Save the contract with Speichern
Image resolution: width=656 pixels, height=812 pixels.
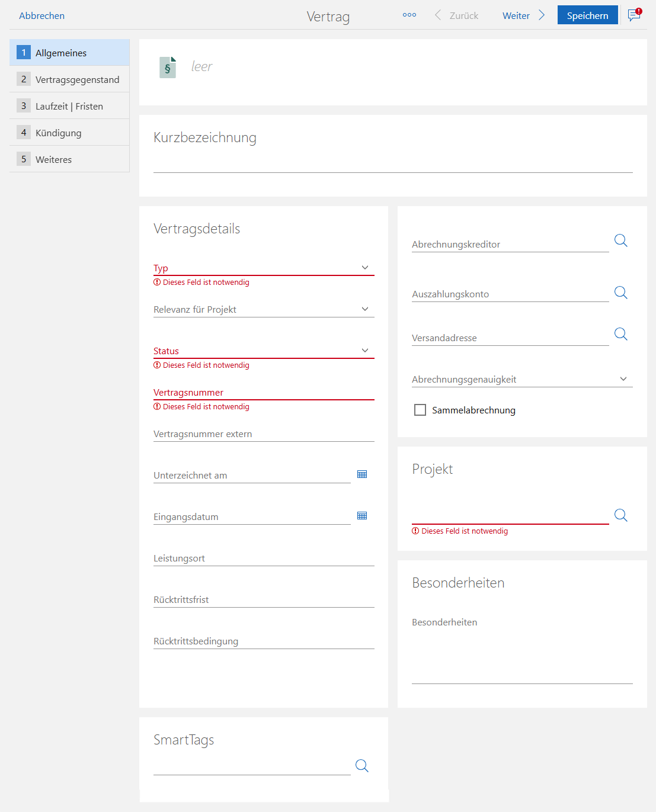[x=587, y=15]
